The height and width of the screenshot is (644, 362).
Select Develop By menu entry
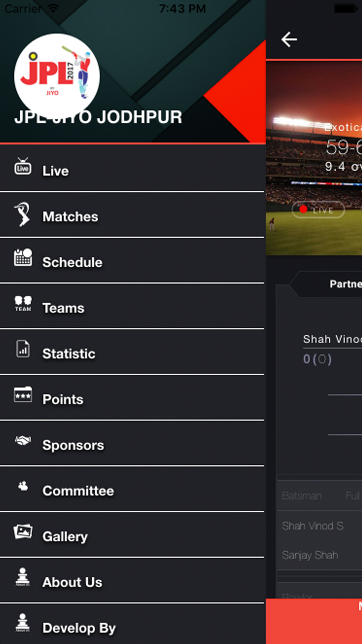click(x=132, y=624)
